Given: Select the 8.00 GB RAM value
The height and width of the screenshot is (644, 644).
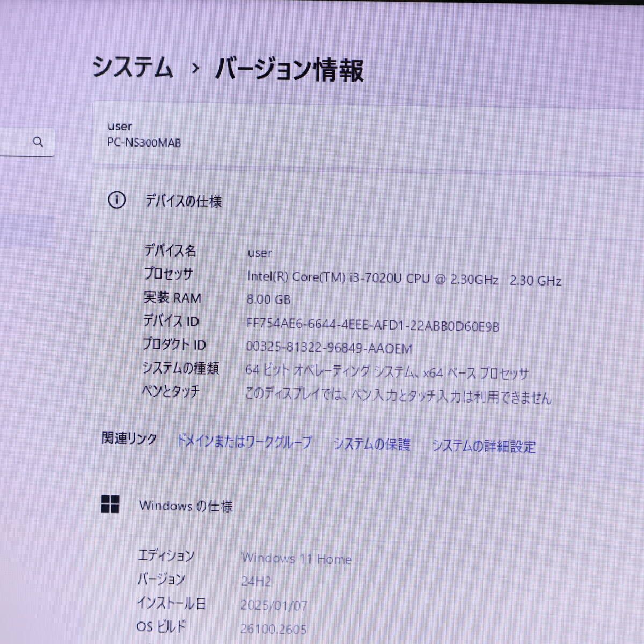Looking at the screenshot, I should coord(268,299).
